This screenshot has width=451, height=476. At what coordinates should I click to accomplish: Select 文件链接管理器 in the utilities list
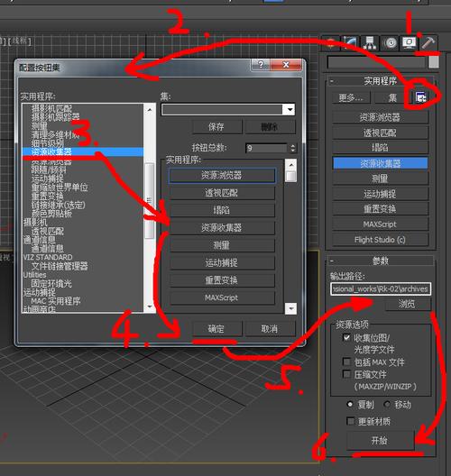[60, 266]
